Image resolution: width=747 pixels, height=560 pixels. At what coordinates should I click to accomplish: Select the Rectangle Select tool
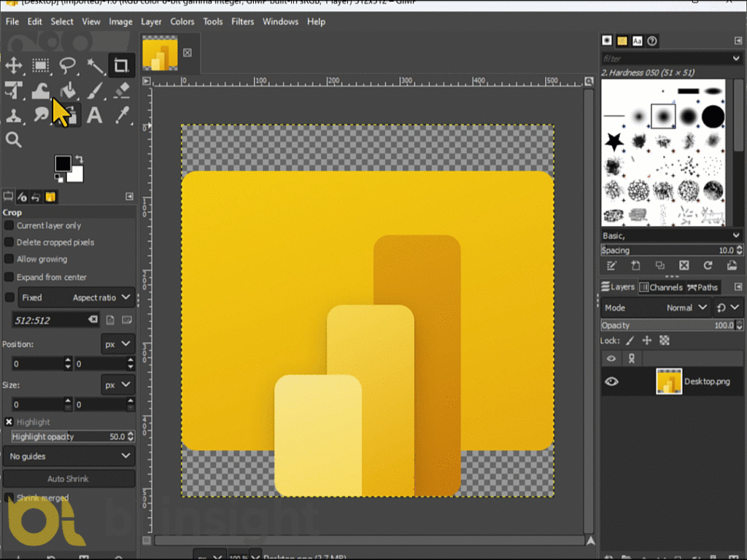[x=41, y=65]
